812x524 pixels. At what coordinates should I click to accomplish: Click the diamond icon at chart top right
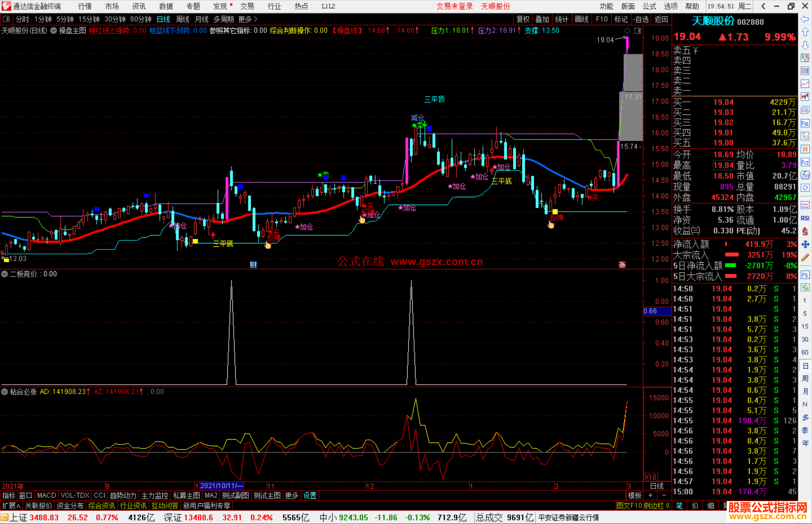click(x=627, y=30)
